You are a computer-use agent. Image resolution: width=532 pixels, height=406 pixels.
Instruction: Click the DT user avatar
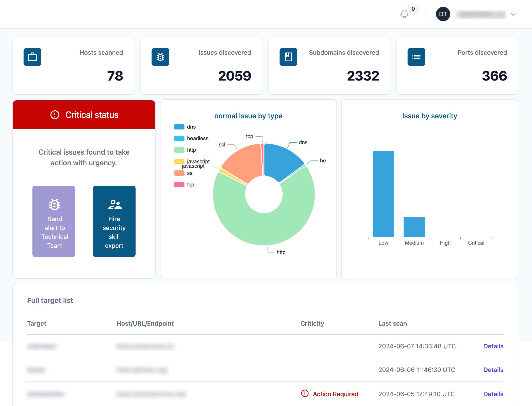(x=443, y=14)
